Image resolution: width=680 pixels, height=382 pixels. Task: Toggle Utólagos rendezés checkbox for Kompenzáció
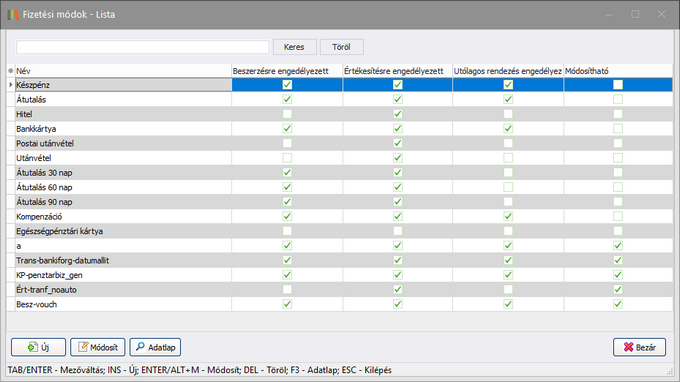tap(508, 216)
